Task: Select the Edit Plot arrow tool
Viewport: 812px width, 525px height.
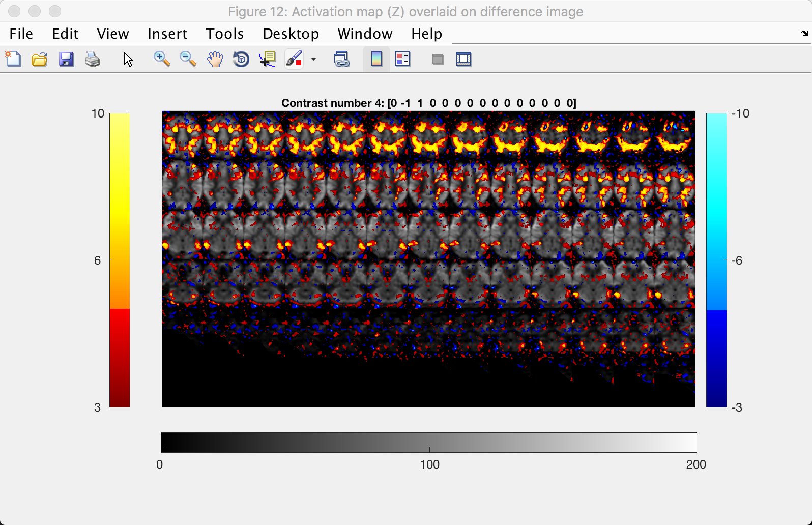Action: [x=128, y=60]
